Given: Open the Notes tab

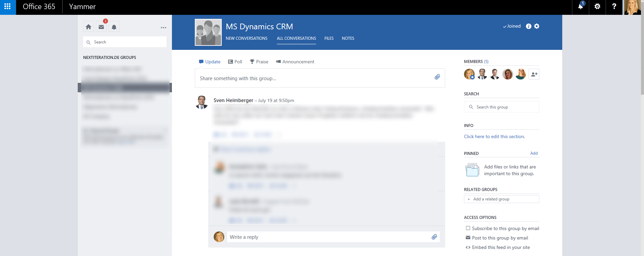Looking at the screenshot, I should (x=348, y=38).
